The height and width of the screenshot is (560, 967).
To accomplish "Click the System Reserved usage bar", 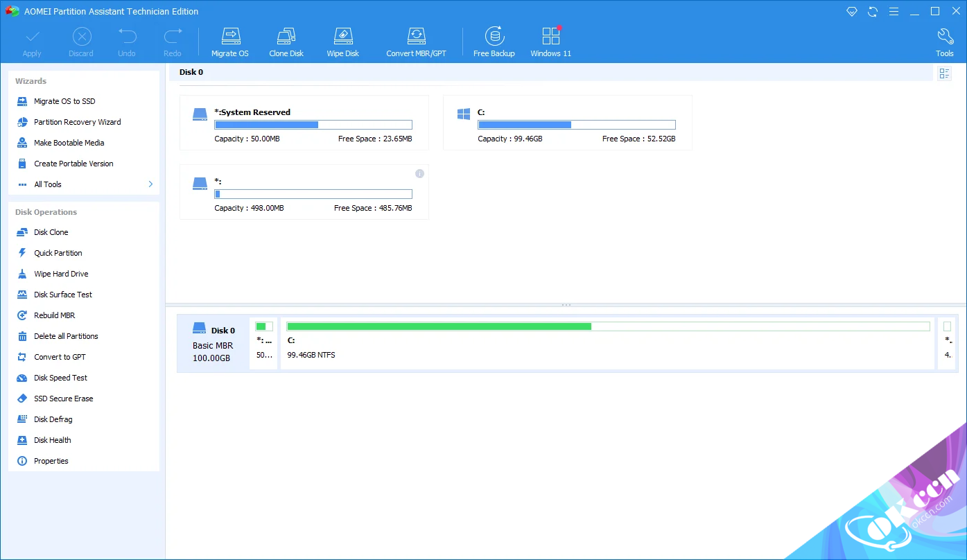I will coord(313,125).
